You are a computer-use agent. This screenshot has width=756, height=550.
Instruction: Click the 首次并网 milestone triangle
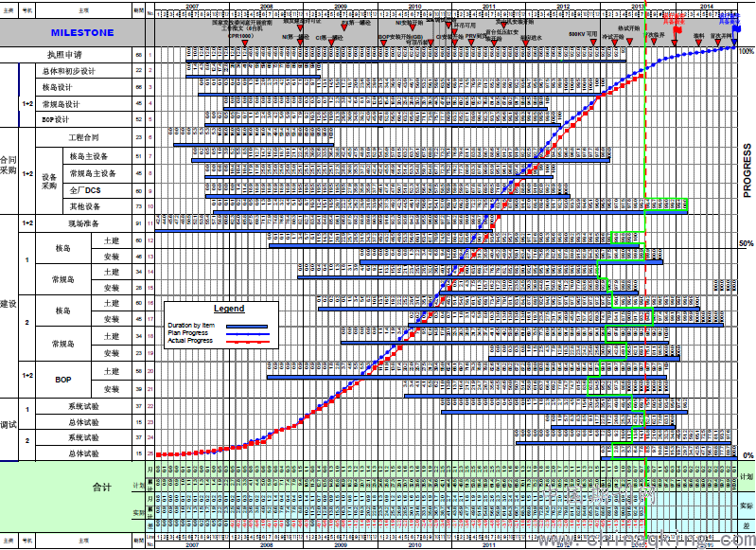click(x=719, y=43)
